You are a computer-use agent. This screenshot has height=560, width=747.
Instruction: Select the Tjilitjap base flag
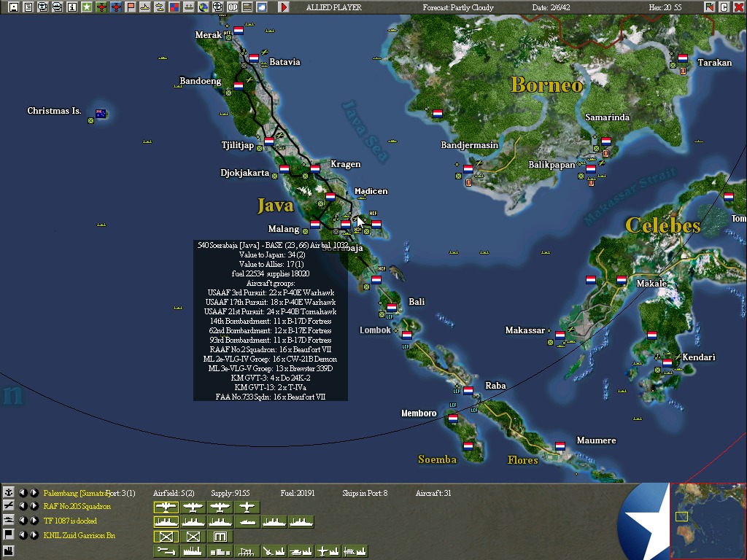(269, 141)
